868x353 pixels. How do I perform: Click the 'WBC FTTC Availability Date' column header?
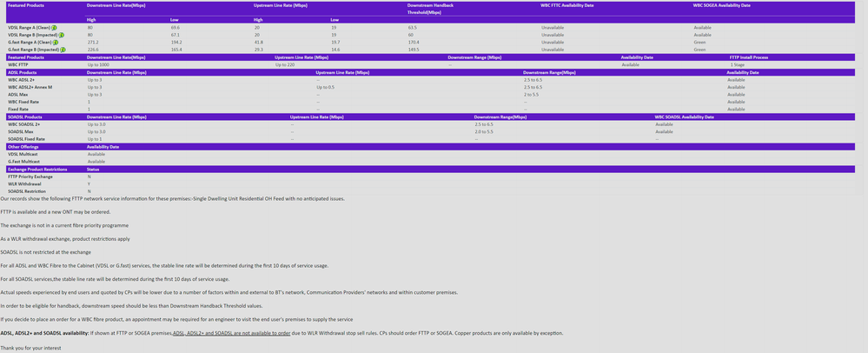coord(567,5)
